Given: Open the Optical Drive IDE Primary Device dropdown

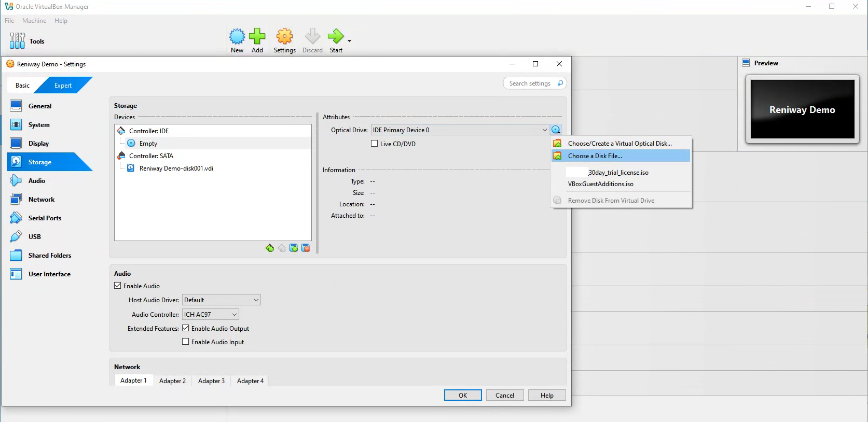Looking at the screenshot, I should coord(460,130).
